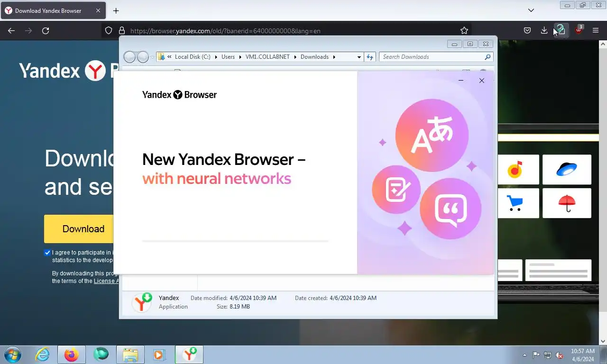This screenshot has width=607, height=364.
Task: Open the tracking protection shield
Action: pos(109,30)
